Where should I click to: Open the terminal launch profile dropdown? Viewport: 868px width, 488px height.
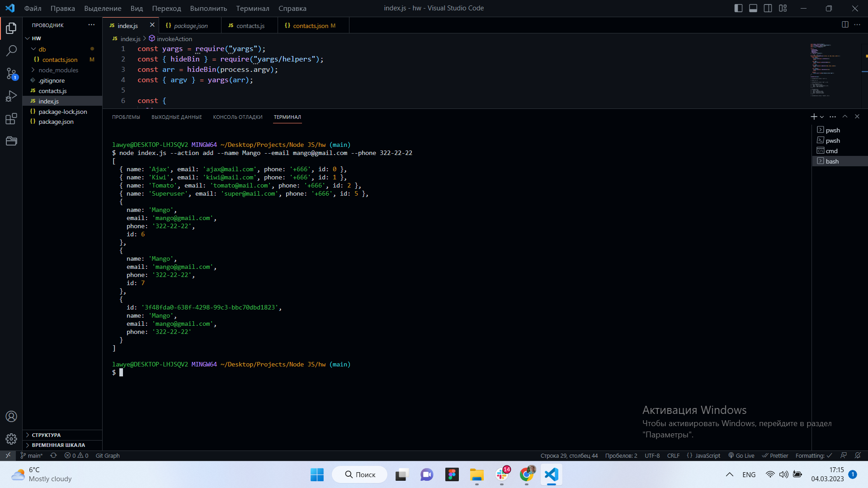822,117
